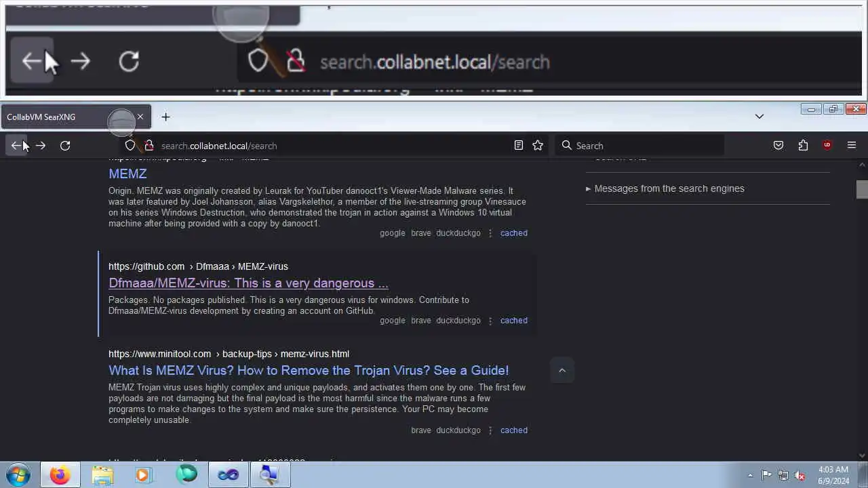The image size is (868, 488).
Task: Click the page scrollbar thumb
Action: (862, 189)
